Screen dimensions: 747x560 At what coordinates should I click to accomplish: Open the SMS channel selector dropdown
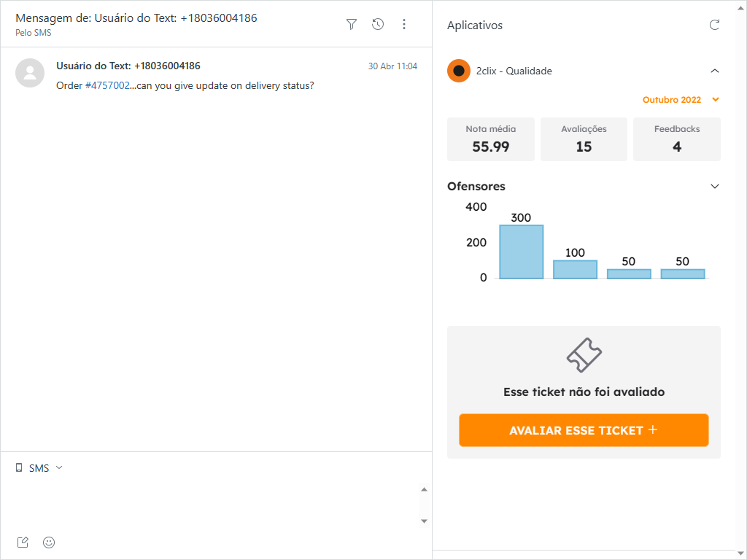pyautogui.click(x=39, y=468)
